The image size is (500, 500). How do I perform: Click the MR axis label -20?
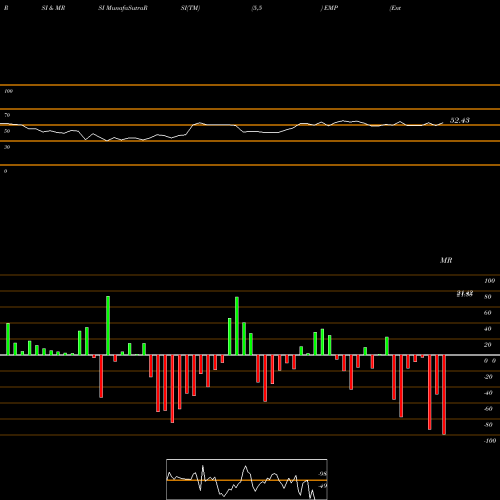[488, 377]
